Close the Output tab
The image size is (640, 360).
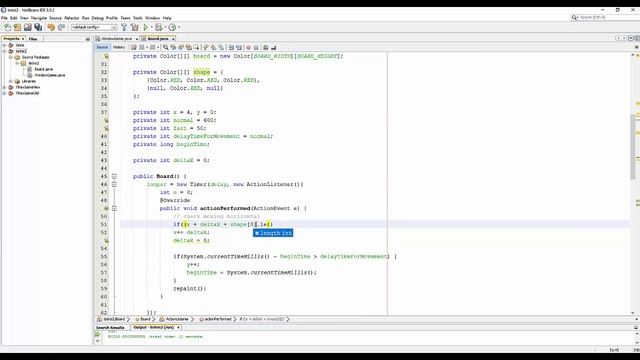[x=178, y=327]
